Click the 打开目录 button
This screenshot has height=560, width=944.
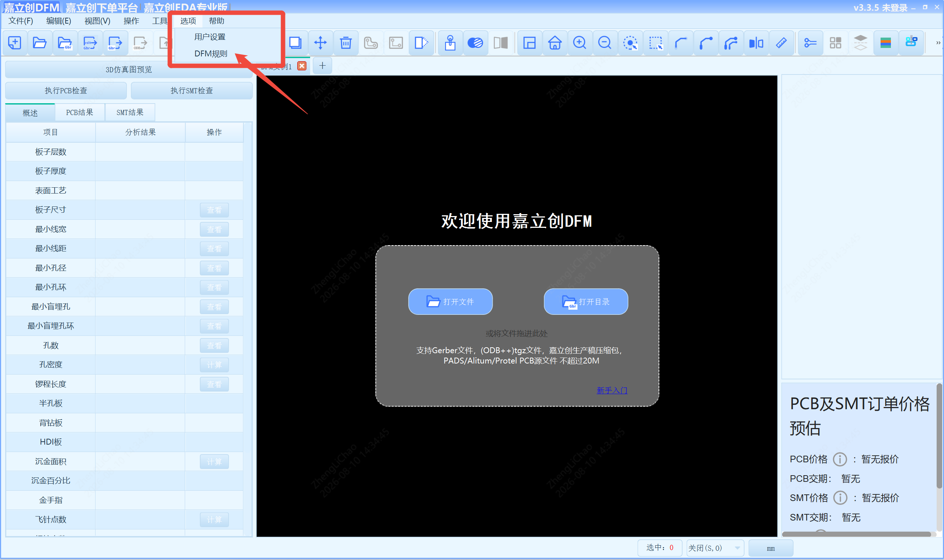pos(586,302)
